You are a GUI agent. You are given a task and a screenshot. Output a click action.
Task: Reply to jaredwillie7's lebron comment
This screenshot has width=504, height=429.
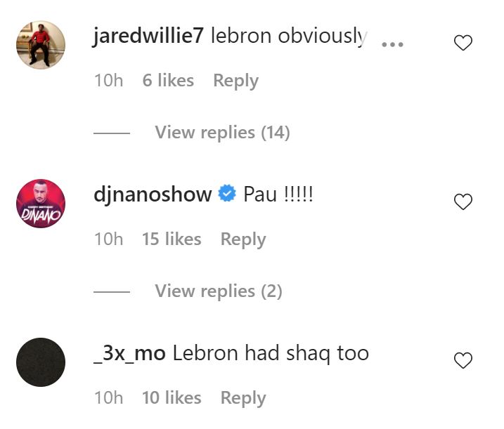(x=236, y=81)
